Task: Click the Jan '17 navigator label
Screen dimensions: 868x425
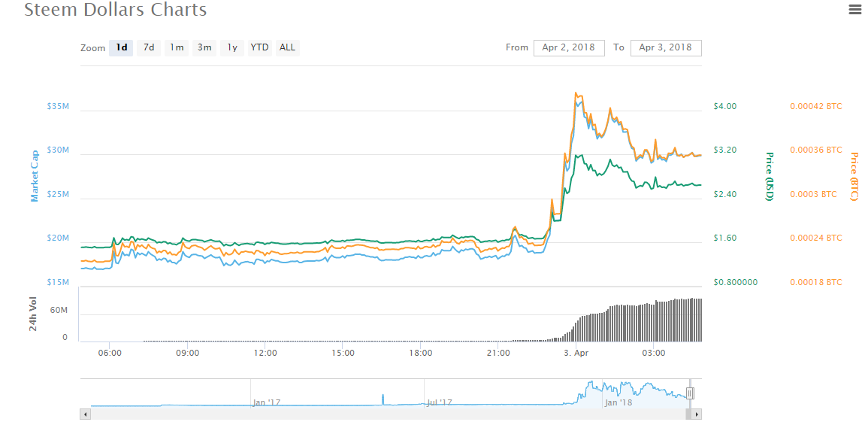Action: click(x=266, y=403)
